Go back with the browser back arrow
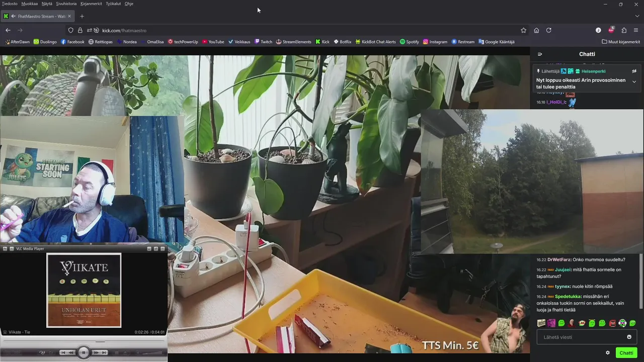 (8, 30)
